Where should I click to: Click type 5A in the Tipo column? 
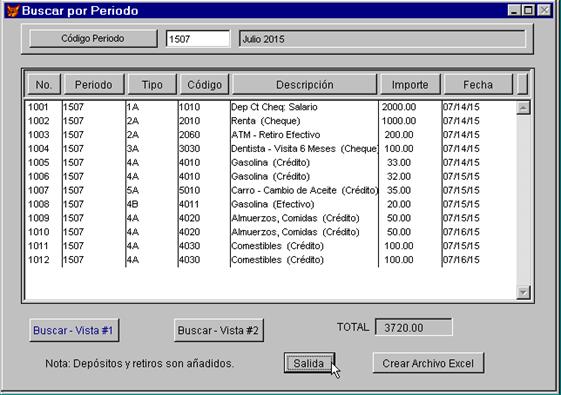[x=133, y=190]
